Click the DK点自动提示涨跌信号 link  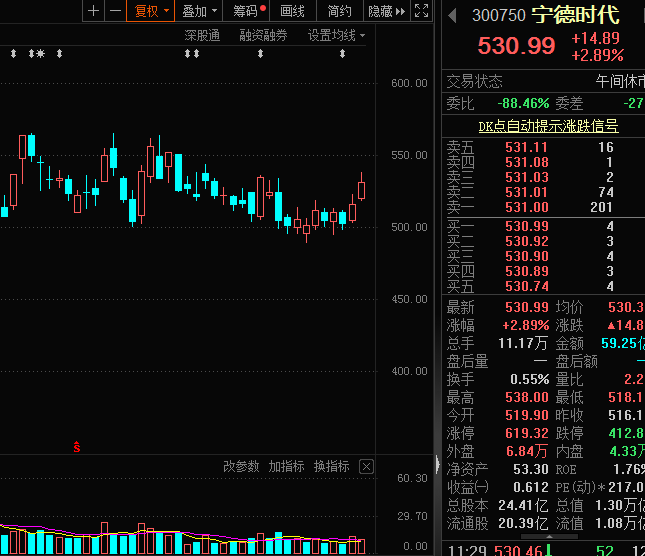pyautogui.click(x=547, y=126)
